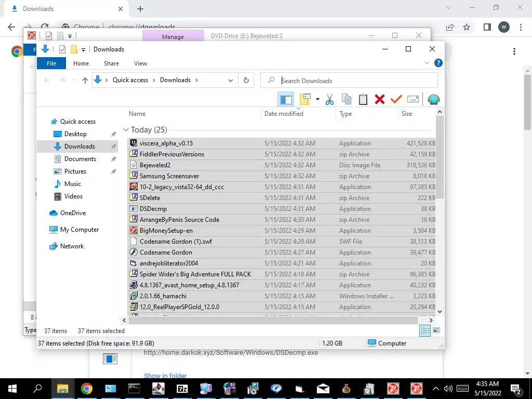Open the address bar history dropdown
Screen dimensions: 532x399
pyautogui.click(x=231, y=81)
